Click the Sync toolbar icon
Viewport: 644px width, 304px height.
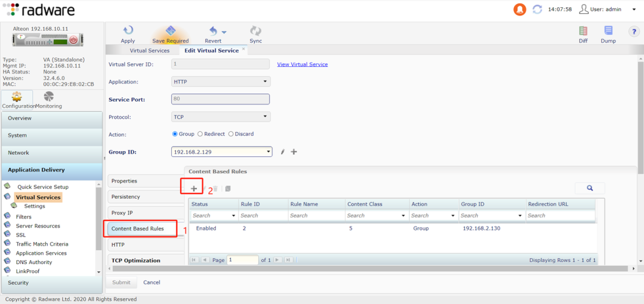[256, 31]
